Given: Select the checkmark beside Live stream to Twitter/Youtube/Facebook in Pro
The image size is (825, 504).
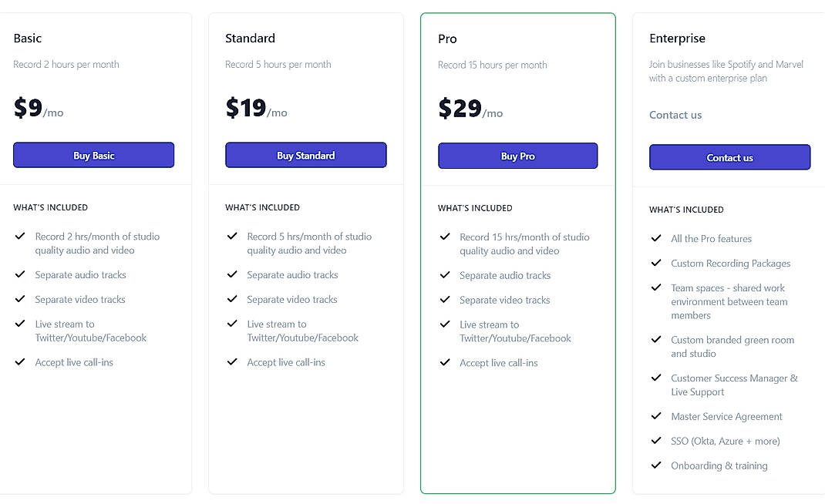Looking at the screenshot, I should 444,323.
